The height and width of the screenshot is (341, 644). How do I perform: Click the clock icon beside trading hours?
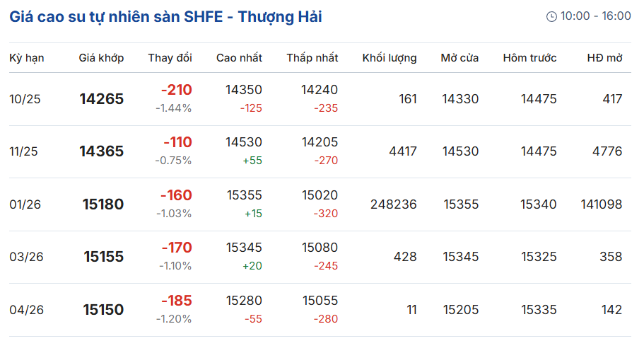[x=551, y=16]
